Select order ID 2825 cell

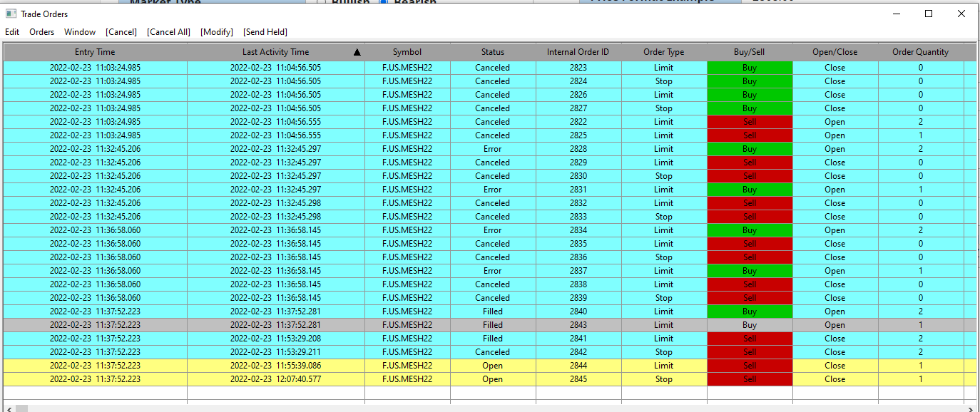pyautogui.click(x=578, y=135)
